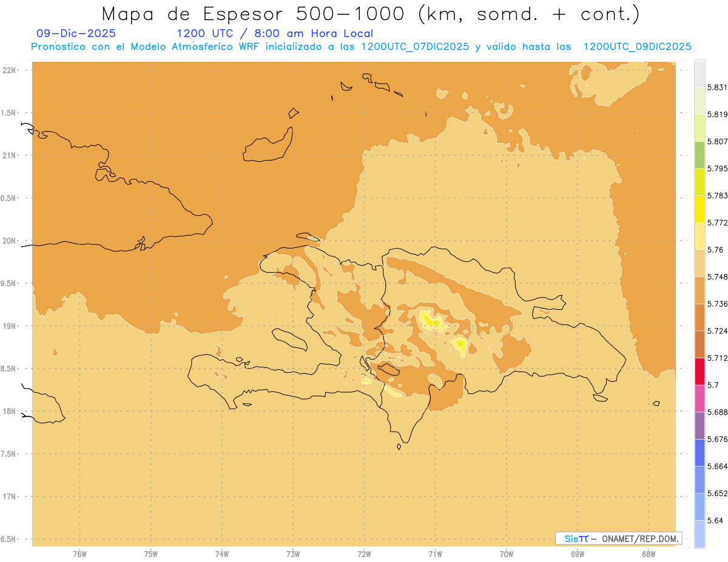Click the legend value "5.772"
Viewport: 728px width, 562px height.
(x=717, y=222)
